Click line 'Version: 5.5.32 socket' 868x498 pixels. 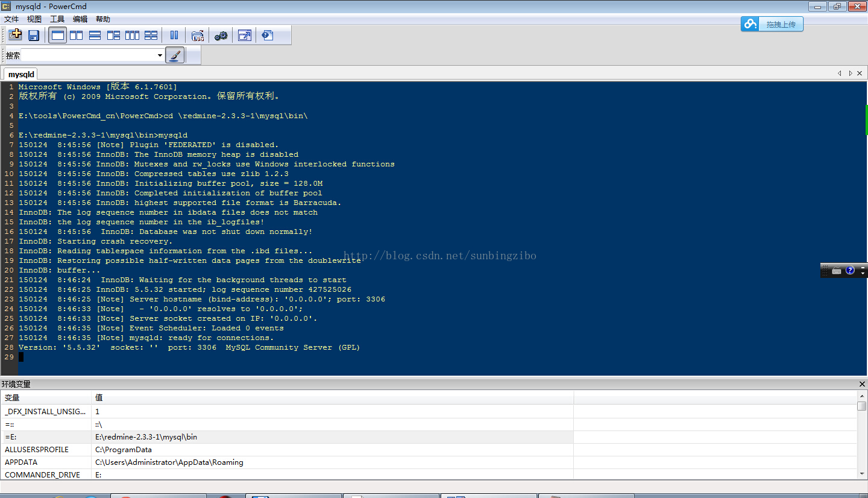(x=189, y=347)
